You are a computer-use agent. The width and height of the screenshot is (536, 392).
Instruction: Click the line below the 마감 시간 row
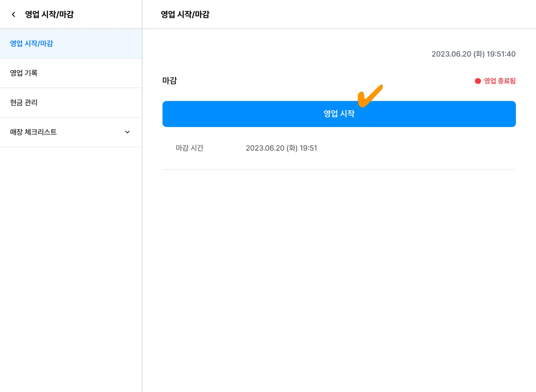coord(339,169)
